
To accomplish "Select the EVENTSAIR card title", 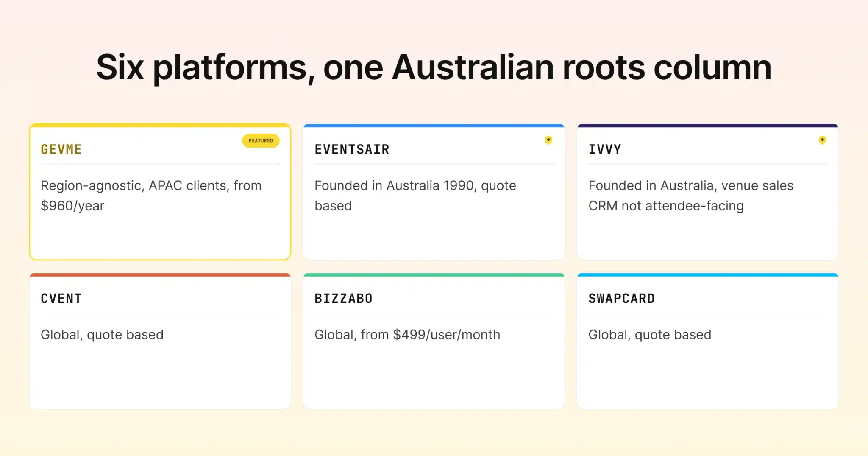I will tap(352, 149).
